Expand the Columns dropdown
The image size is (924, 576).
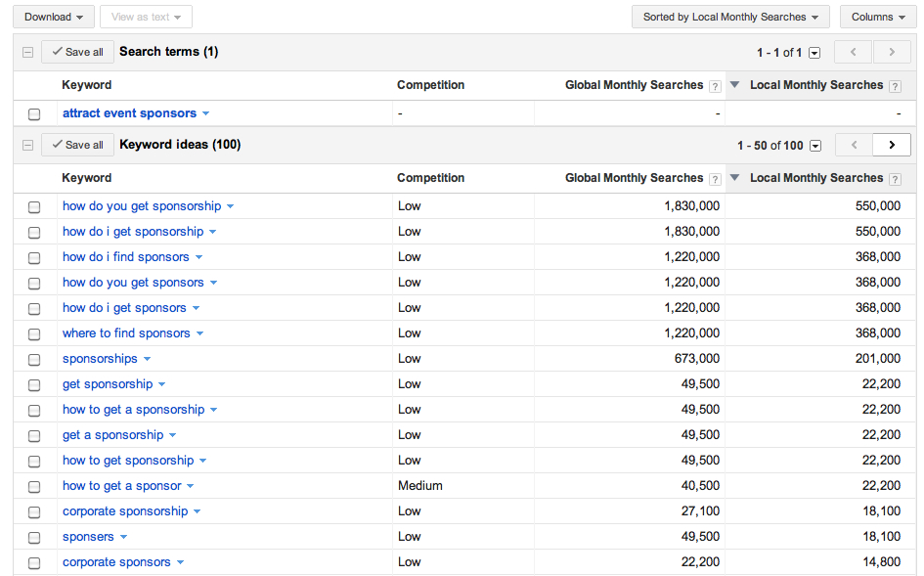point(878,17)
